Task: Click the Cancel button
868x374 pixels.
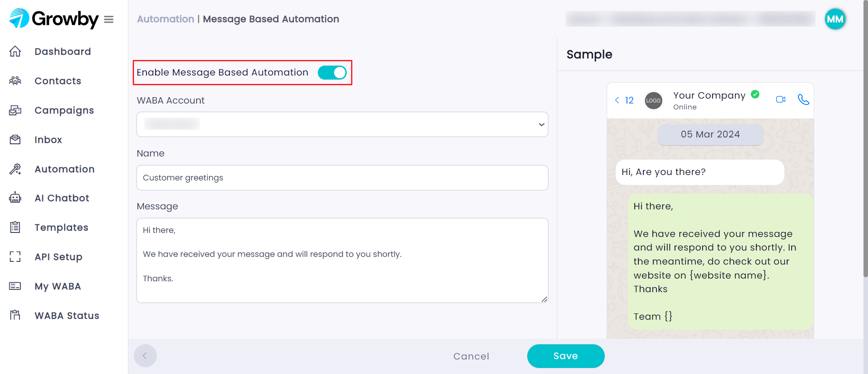Action: coord(471,356)
